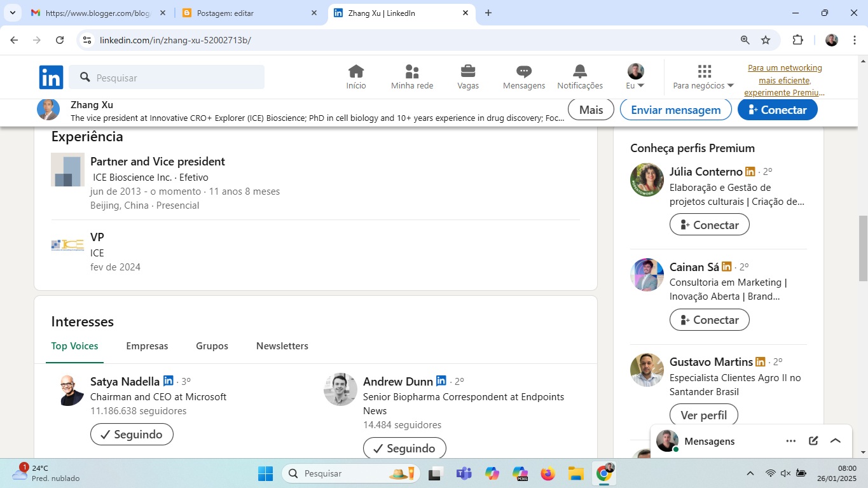The height and width of the screenshot is (488, 868).
Task: Go to Início home icon
Action: click(356, 77)
